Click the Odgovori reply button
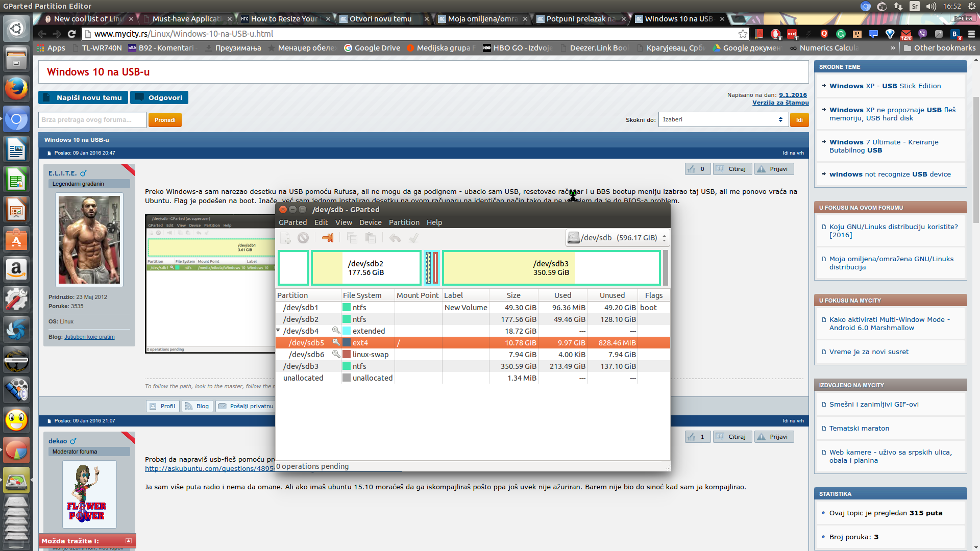 (159, 97)
